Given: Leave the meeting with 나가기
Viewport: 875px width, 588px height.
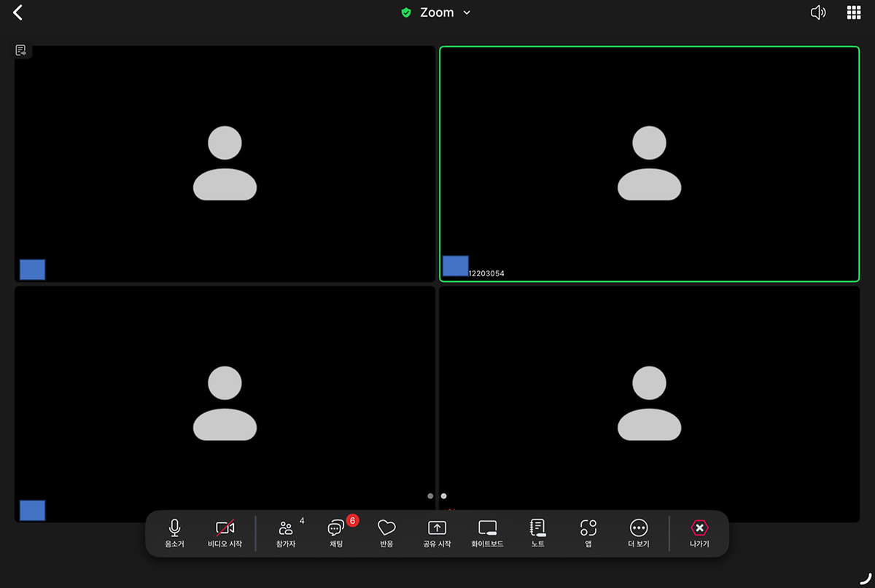Looking at the screenshot, I should pyautogui.click(x=699, y=534).
